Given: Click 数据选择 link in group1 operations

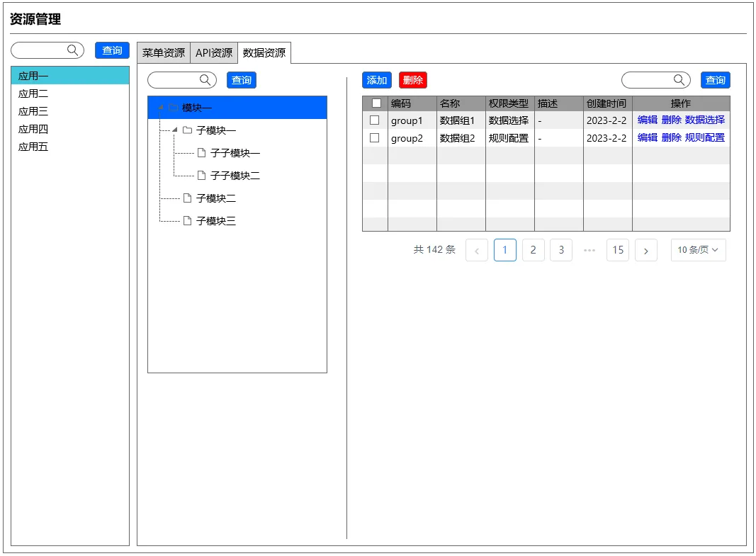Looking at the screenshot, I should click(705, 120).
